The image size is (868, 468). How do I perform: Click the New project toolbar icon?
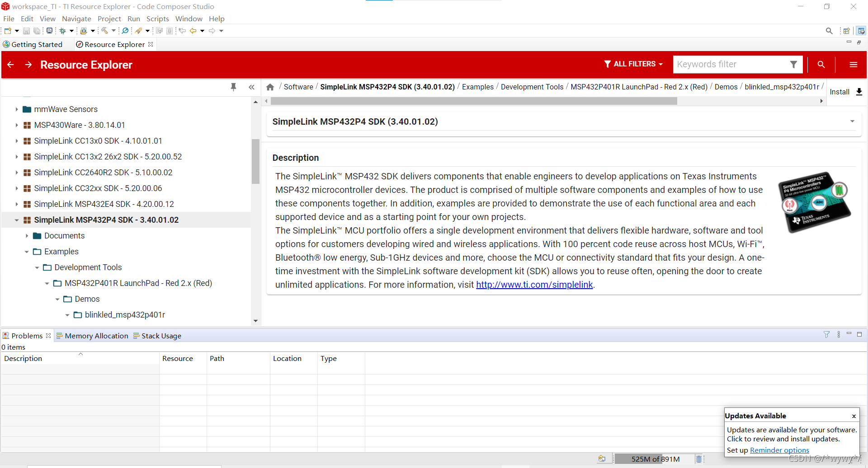pos(8,31)
